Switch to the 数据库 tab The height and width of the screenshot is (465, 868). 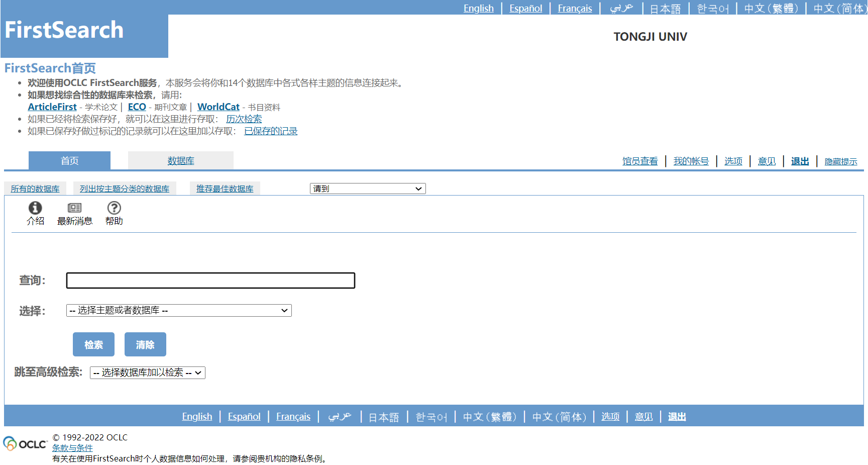(181, 161)
